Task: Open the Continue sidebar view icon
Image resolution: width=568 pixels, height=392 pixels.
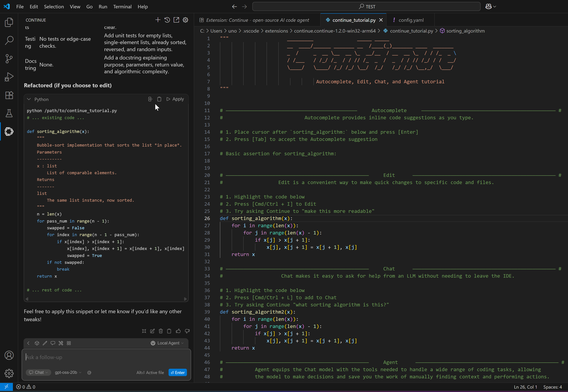Action: pos(9,131)
